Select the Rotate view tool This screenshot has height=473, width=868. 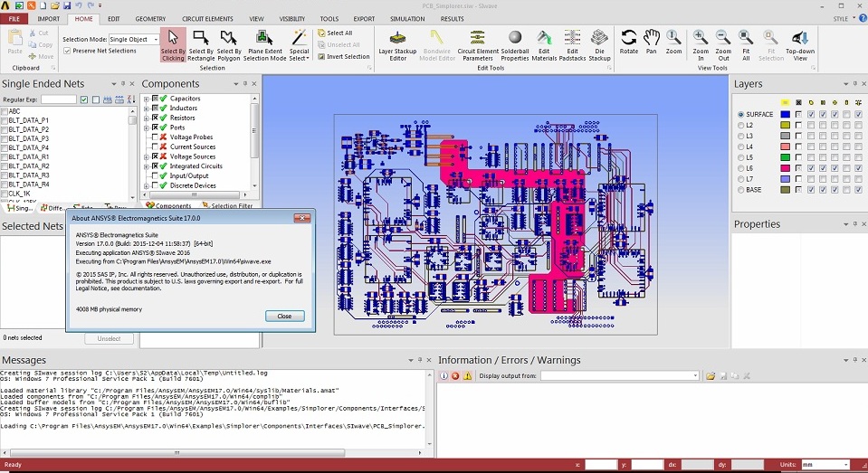click(629, 42)
